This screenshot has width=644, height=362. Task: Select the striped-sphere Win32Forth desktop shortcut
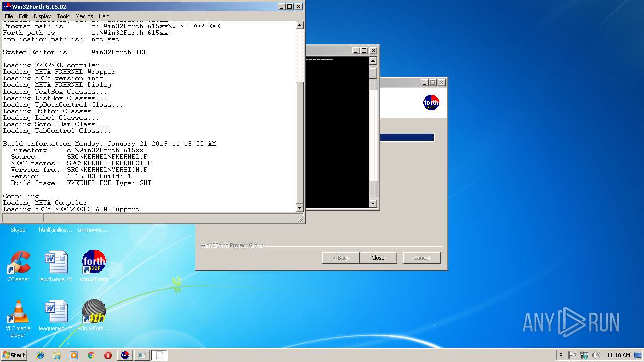pos(94,315)
